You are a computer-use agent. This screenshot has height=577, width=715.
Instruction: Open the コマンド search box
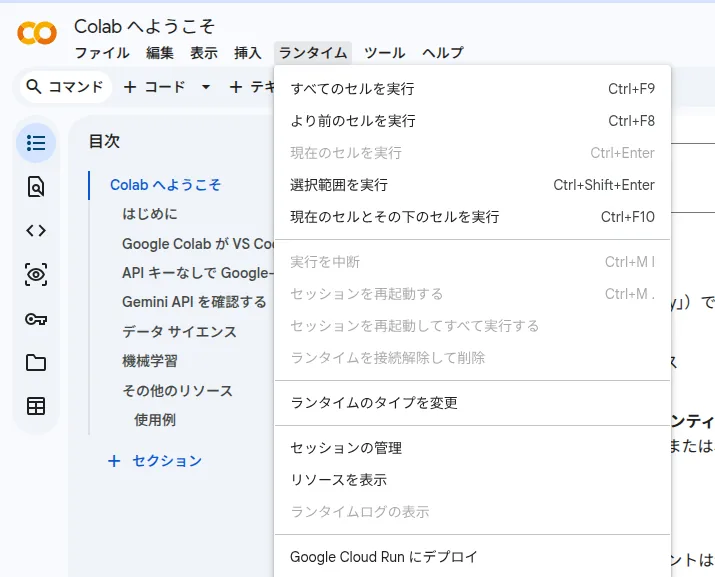(66, 87)
